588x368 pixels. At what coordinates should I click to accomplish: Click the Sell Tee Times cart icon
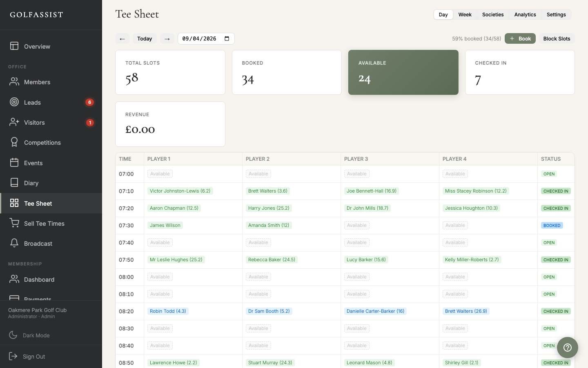click(14, 223)
